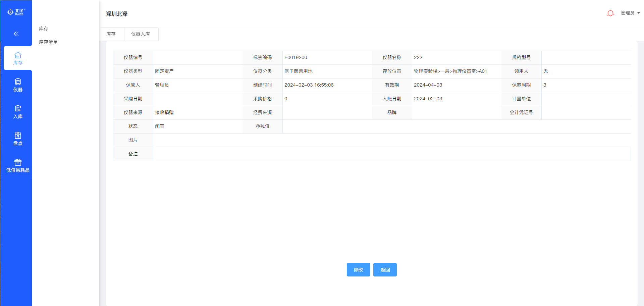The width and height of the screenshot is (644, 306).
Task: Switch to the 库存 tab
Action: (x=111, y=34)
